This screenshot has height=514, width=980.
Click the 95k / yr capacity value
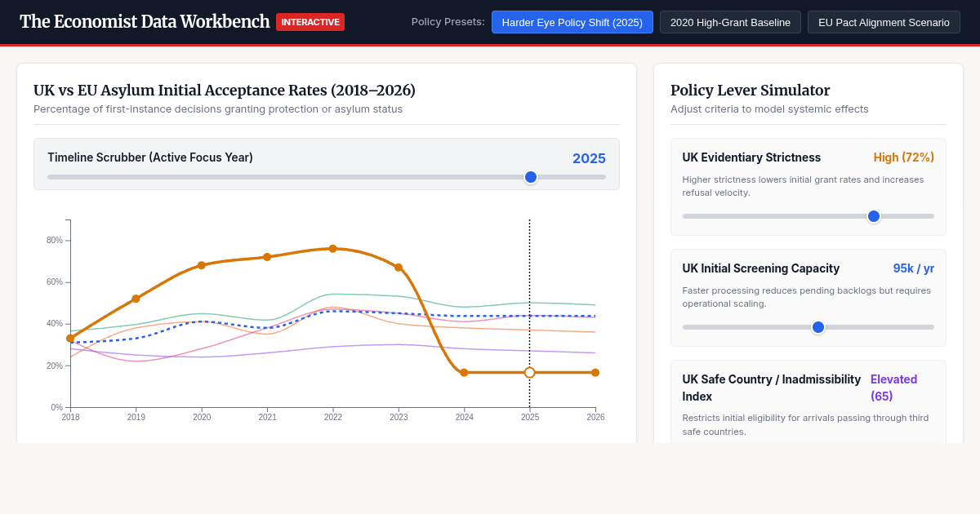[914, 268]
